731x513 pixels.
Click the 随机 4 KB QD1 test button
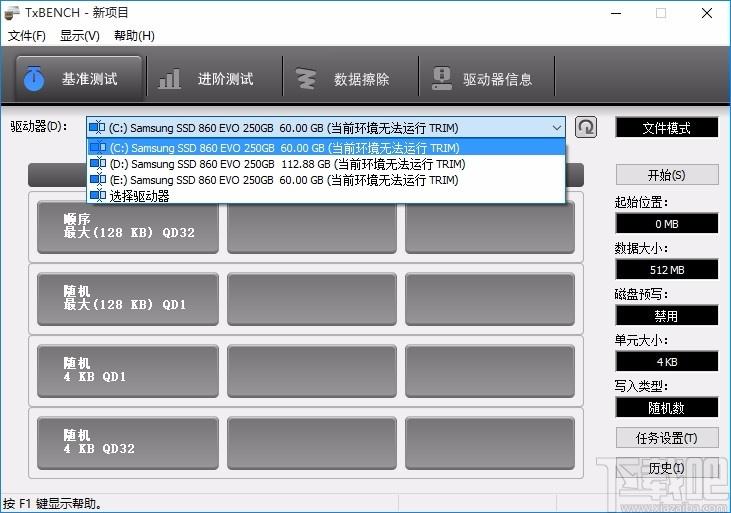(x=128, y=371)
